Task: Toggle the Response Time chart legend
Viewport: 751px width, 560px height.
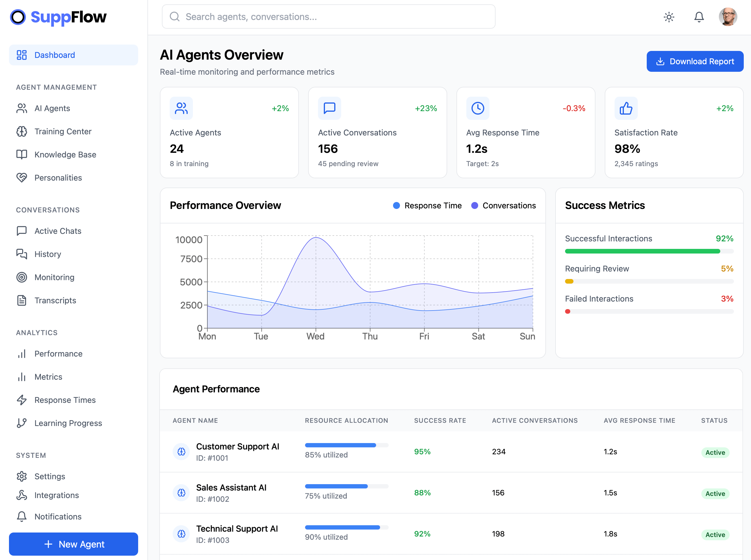Action: click(x=427, y=205)
